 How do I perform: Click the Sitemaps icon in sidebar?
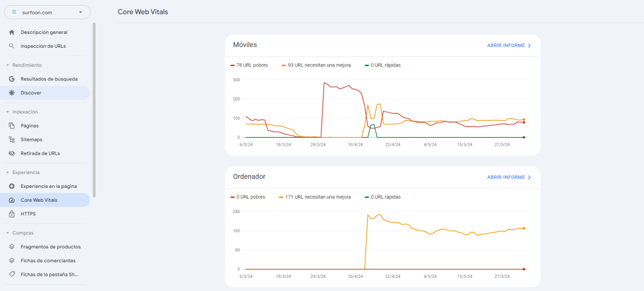[11, 140]
